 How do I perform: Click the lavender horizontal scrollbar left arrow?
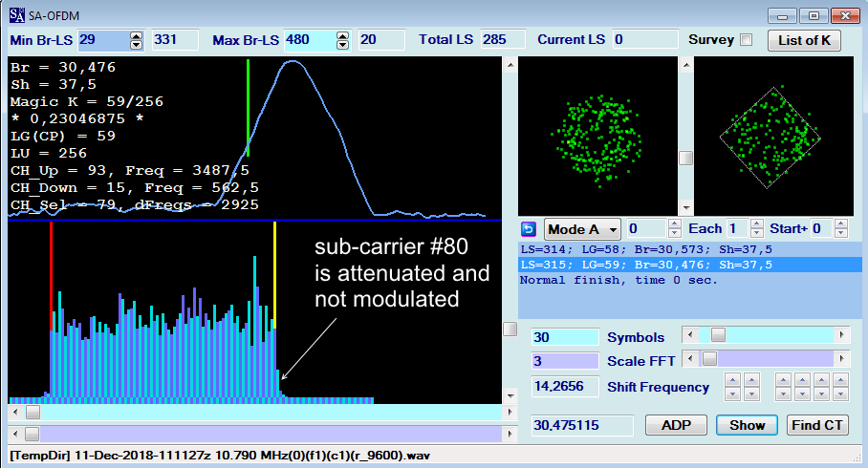15,434
